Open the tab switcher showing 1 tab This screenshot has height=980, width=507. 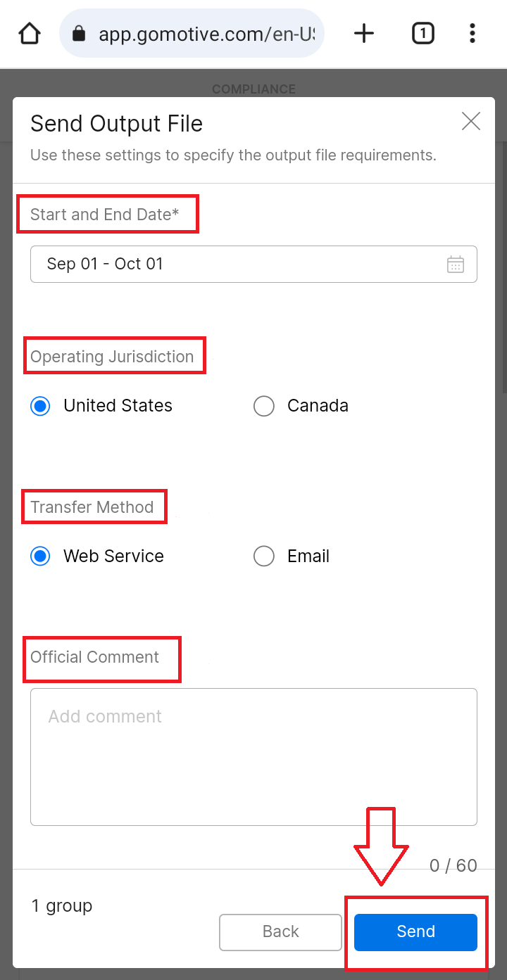423,33
